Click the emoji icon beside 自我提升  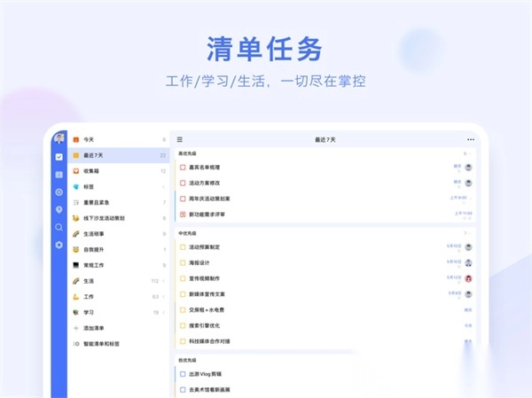(76, 249)
